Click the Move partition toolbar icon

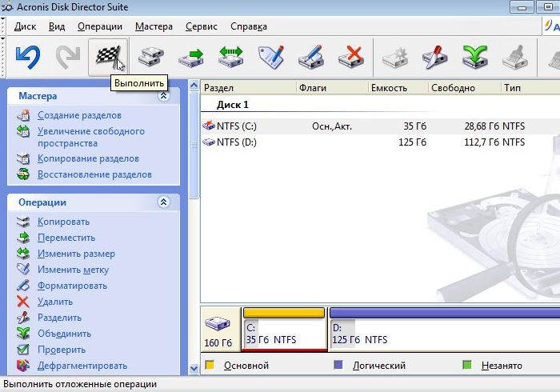pyautogui.click(x=191, y=58)
